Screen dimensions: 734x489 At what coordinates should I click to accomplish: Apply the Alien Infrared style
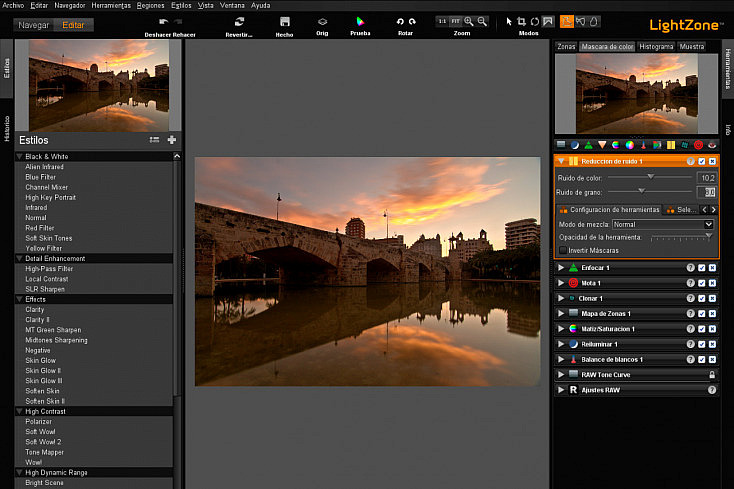click(x=44, y=167)
